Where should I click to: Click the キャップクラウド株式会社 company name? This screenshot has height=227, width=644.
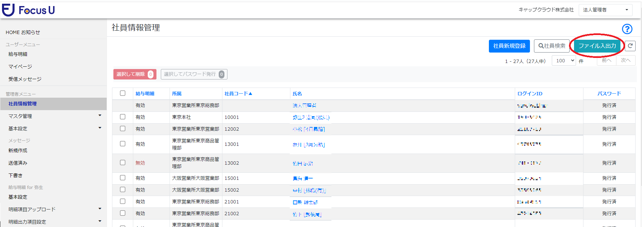[x=546, y=10]
